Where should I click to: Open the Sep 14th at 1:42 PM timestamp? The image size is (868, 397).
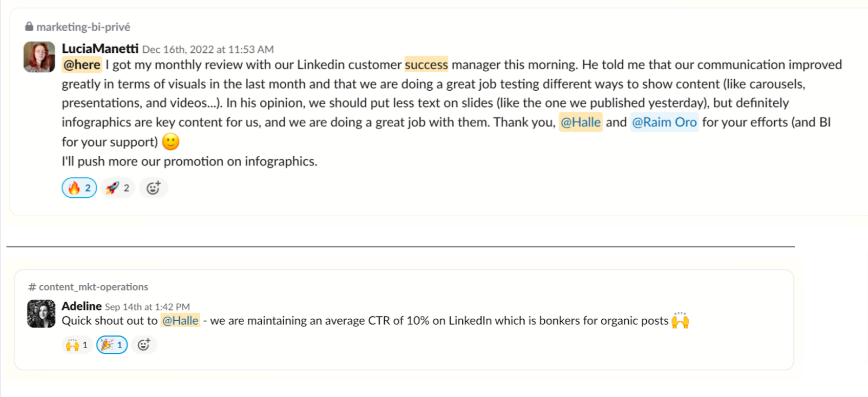tap(147, 307)
